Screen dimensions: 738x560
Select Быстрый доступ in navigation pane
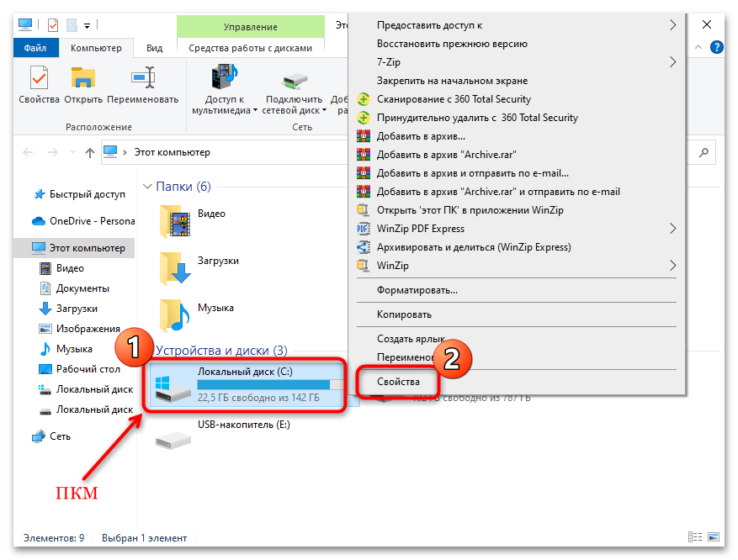(x=80, y=194)
